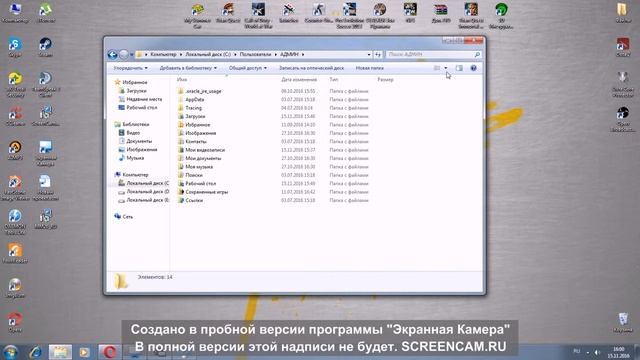The width and height of the screenshot is (640, 360).
Task: Click Локальный диск (C:) in the address breadcrumb
Action: (x=208, y=54)
